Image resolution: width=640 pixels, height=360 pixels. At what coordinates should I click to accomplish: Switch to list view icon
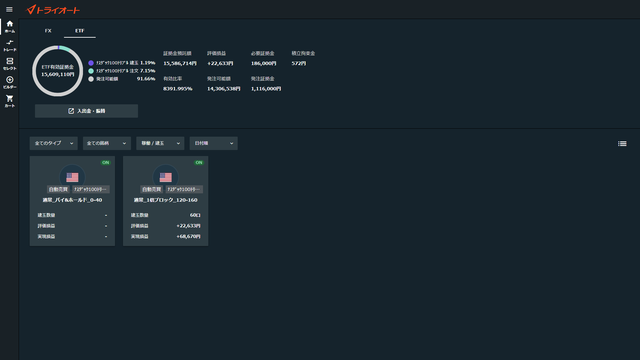click(x=622, y=143)
